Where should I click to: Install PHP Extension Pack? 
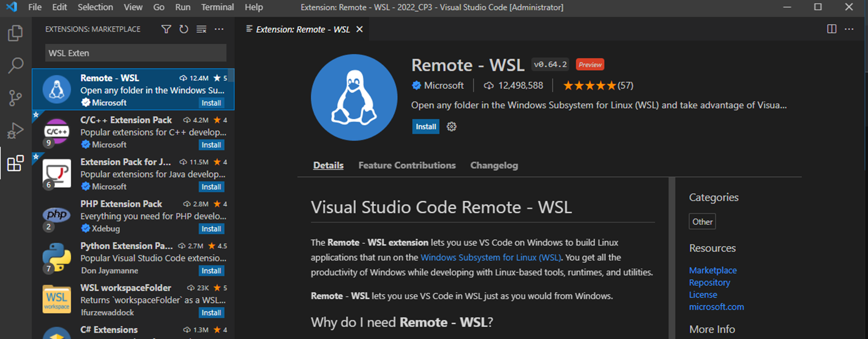(211, 229)
